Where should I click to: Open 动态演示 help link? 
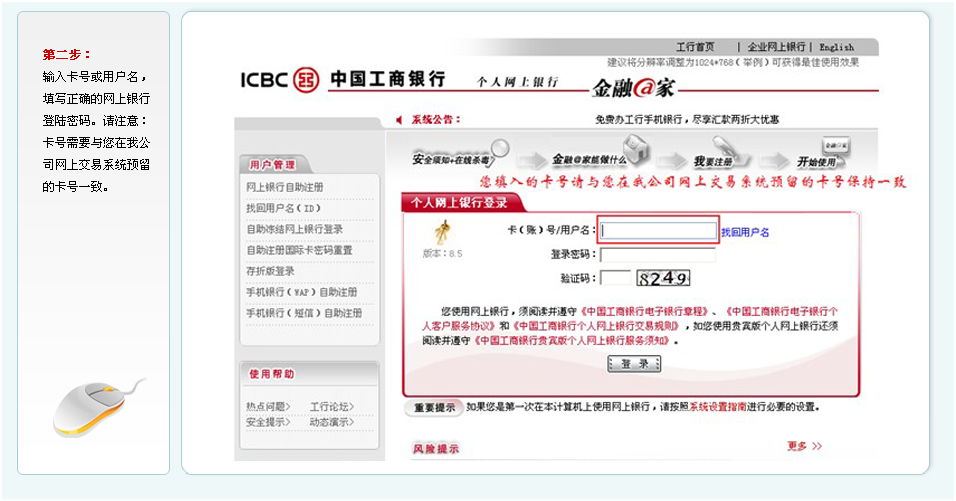332,422
